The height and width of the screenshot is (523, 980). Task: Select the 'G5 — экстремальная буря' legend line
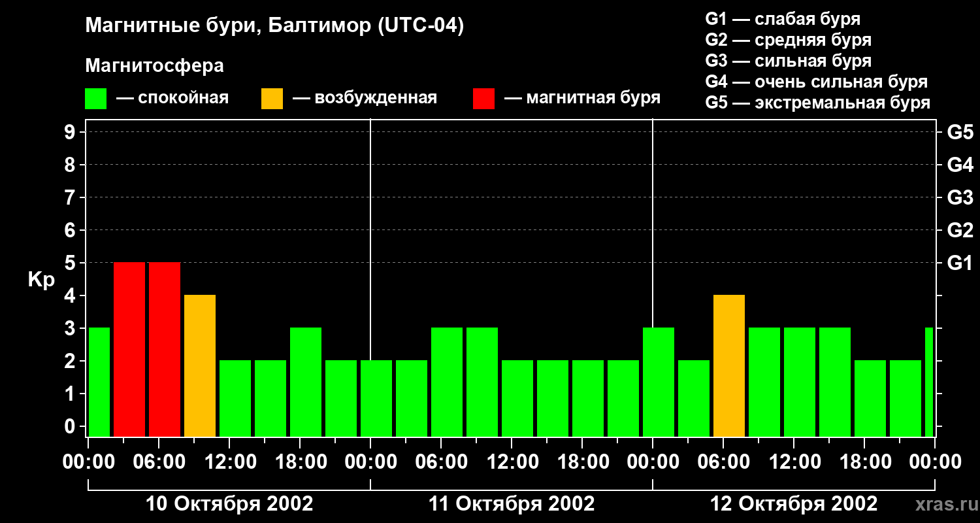point(818,103)
